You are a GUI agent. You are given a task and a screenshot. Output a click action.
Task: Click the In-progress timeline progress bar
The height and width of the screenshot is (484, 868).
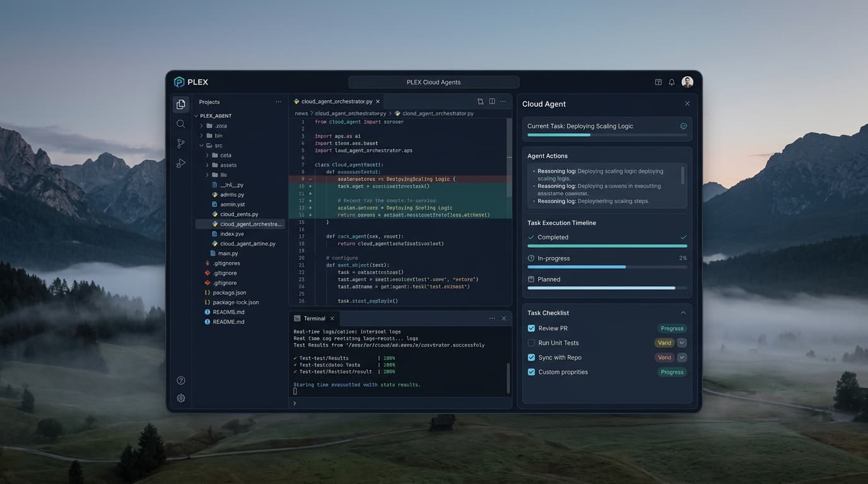click(x=607, y=267)
